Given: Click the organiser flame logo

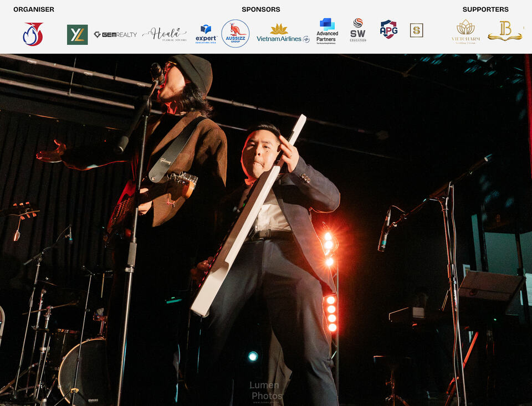Looking at the screenshot, I should pyautogui.click(x=33, y=34).
